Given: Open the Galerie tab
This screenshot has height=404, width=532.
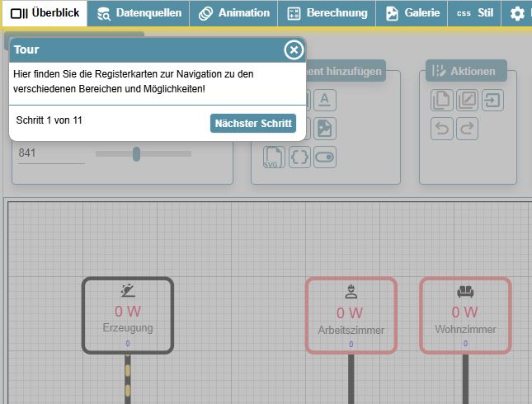Looking at the screenshot, I should pos(412,13).
